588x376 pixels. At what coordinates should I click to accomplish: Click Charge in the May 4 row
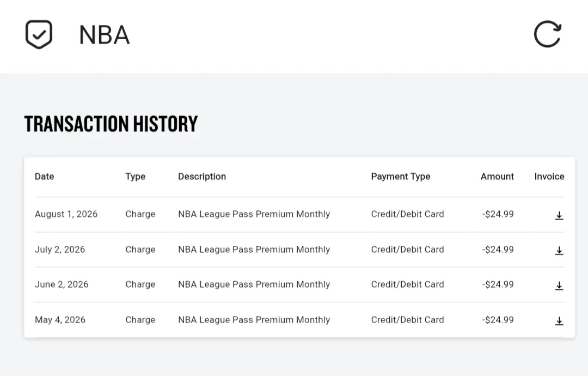tap(140, 320)
